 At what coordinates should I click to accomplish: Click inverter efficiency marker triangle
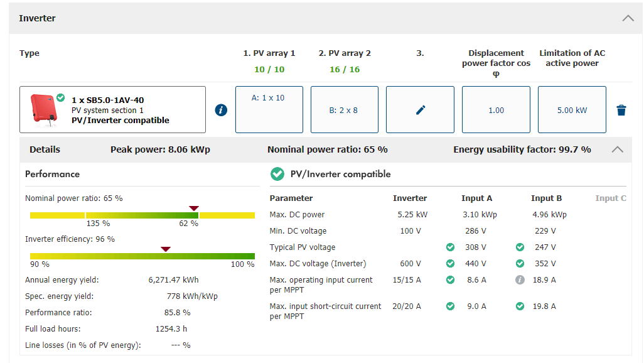pos(166,249)
